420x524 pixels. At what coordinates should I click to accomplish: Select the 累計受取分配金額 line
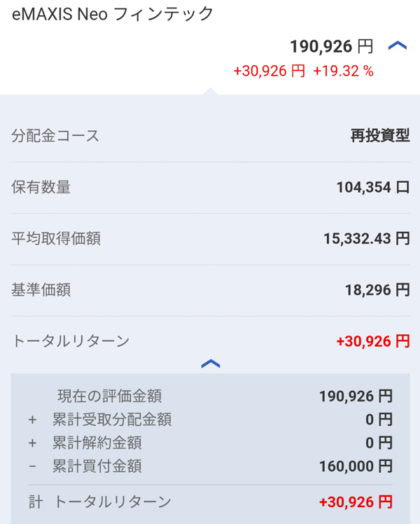[112, 420]
